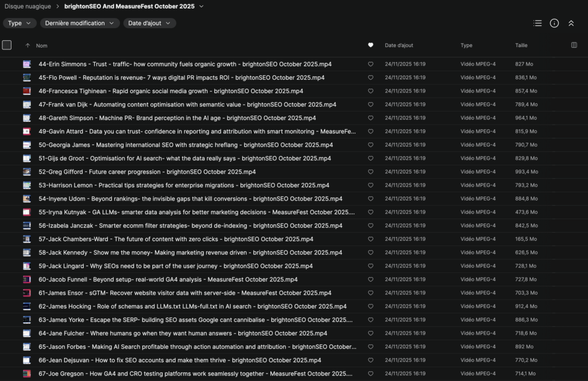Click the sort direction arrow beside Nom

coord(28,45)
